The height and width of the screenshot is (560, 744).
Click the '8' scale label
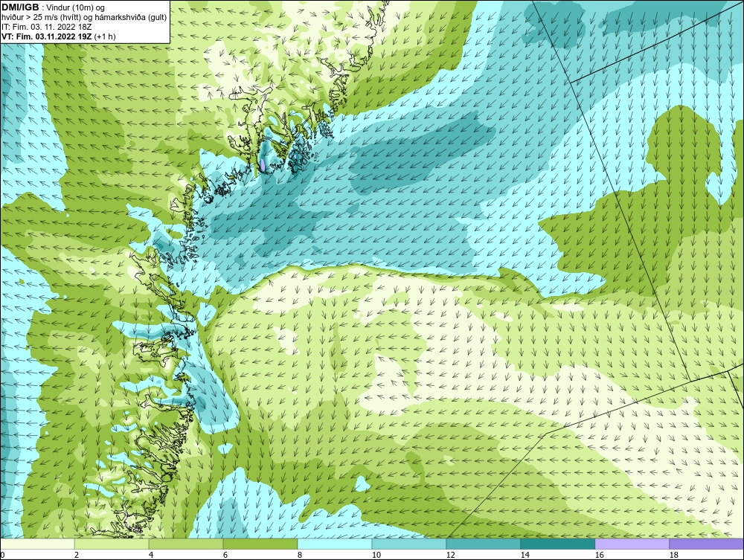(299, 556)
